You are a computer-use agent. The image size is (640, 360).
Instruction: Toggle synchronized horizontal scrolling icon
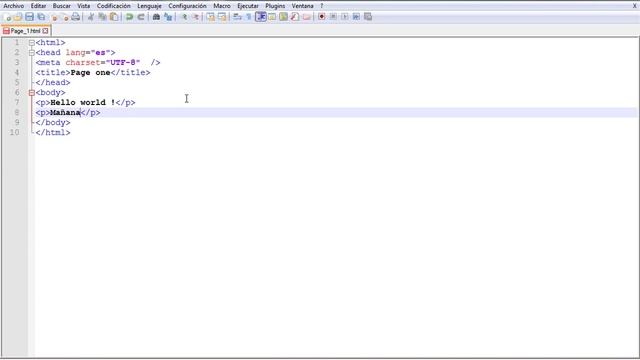tap(222, 17)
